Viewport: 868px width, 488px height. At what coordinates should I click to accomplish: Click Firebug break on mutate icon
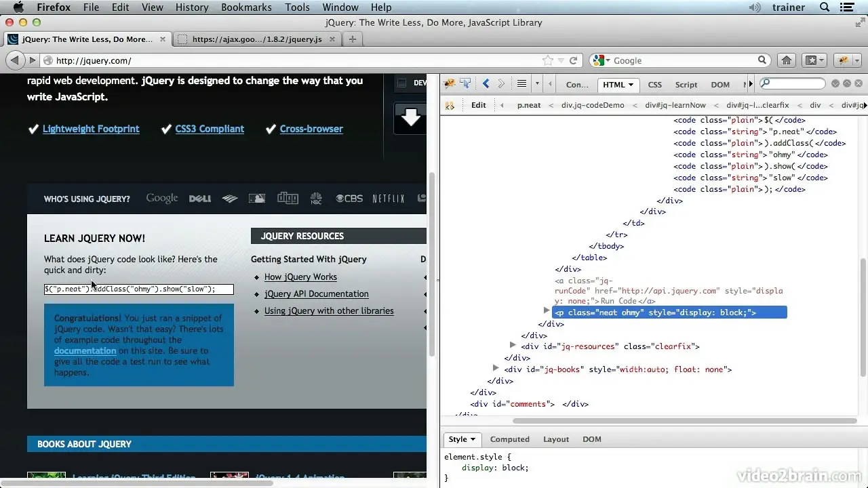click(x=449, y=105)
